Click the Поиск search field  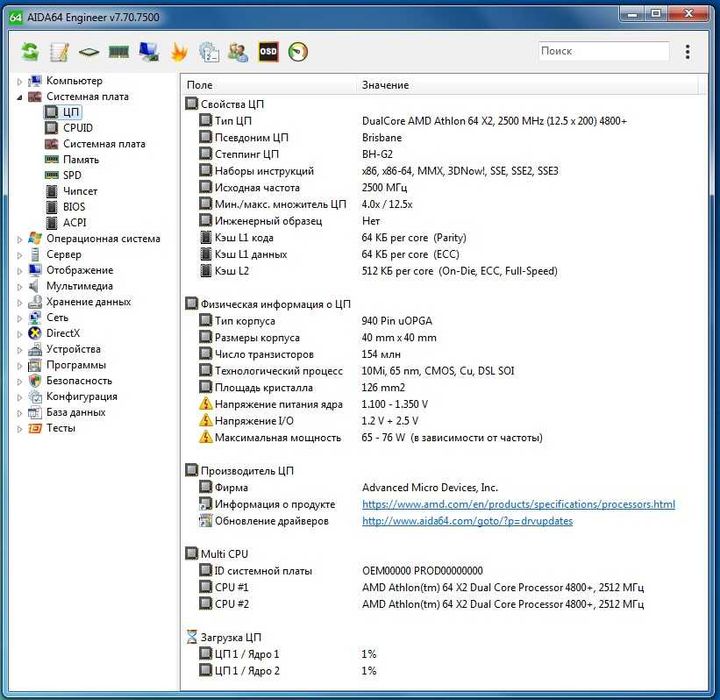(603, 51)
